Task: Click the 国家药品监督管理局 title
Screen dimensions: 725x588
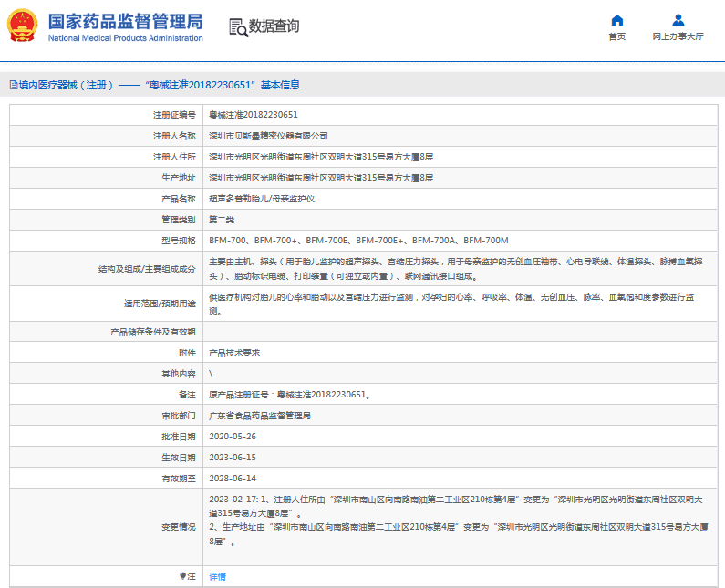Action: point(125,22)
